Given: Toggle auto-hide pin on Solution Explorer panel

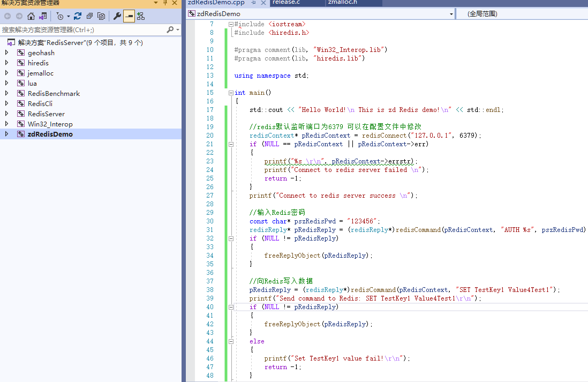Looking at the screenshot, I should point(165,3).
